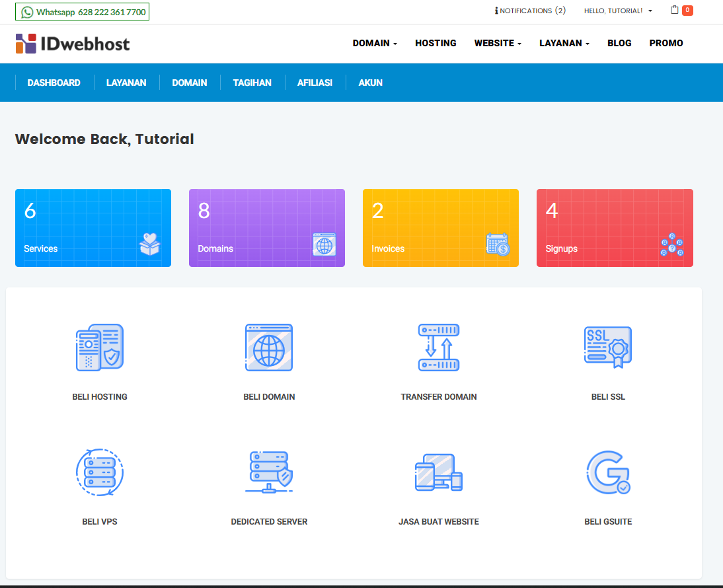Click the IDwebhost logo
This screenshot has width=723, height=588.
(73, 44)
